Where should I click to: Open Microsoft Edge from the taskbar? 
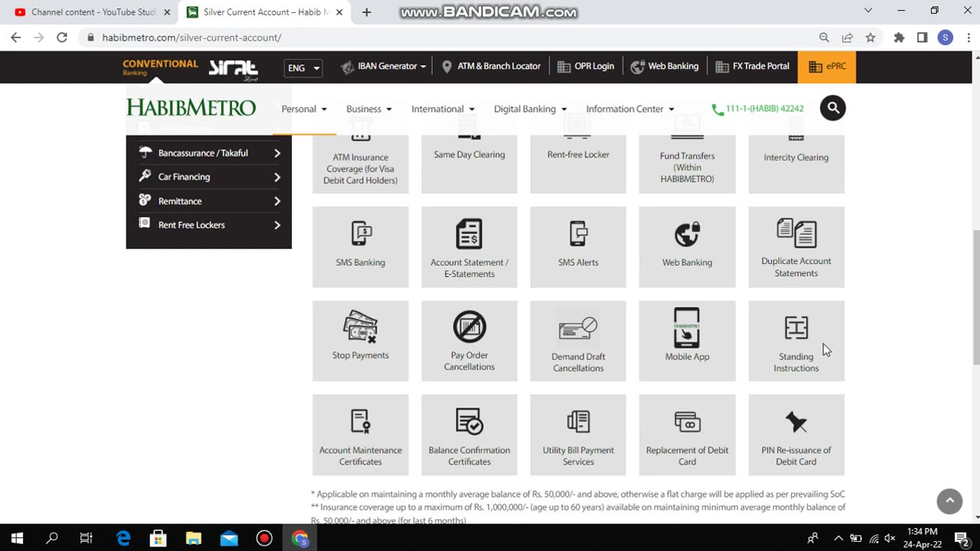point(123,538)
